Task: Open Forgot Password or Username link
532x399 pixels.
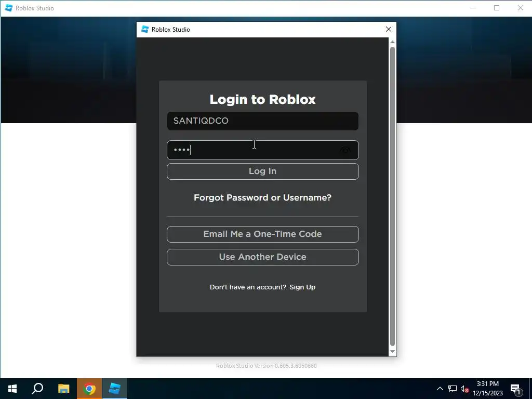Action: pos(262,197)
